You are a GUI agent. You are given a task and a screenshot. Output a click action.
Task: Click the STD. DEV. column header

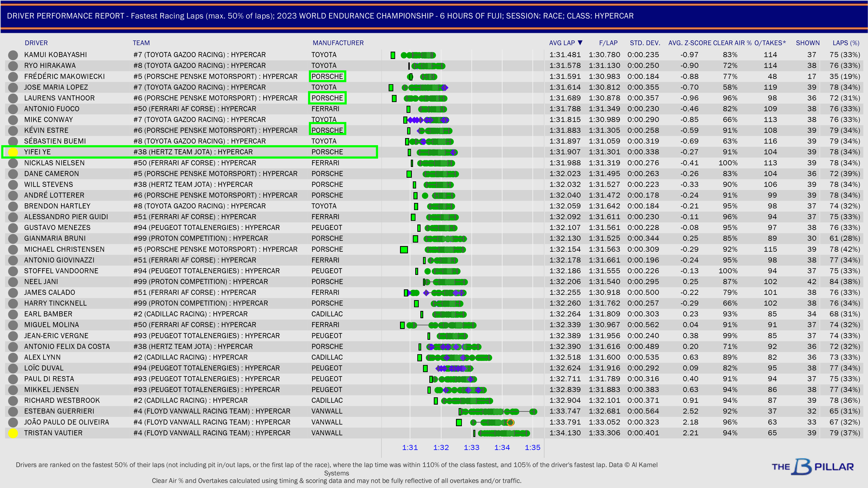pyautogui.click(x=645, y=43)
